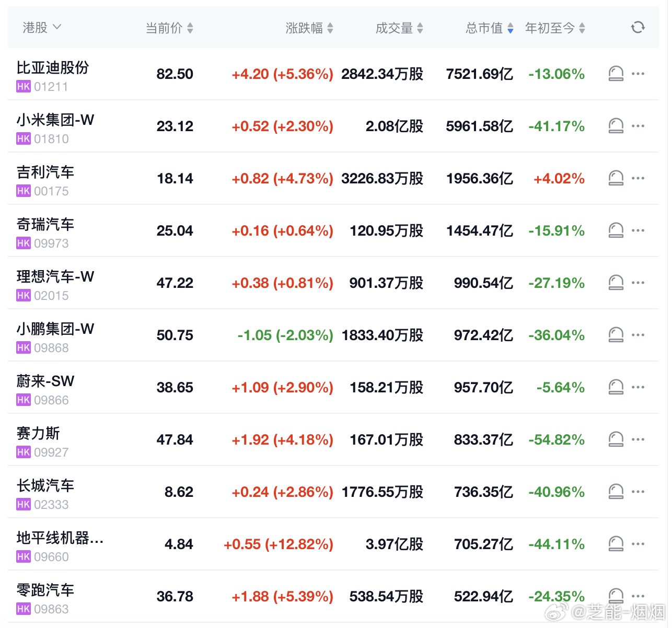The height and width of the screenshot is (628, 672).
Task: Click the alert bell on 吉利汽车 row
Action: point(616,178)
